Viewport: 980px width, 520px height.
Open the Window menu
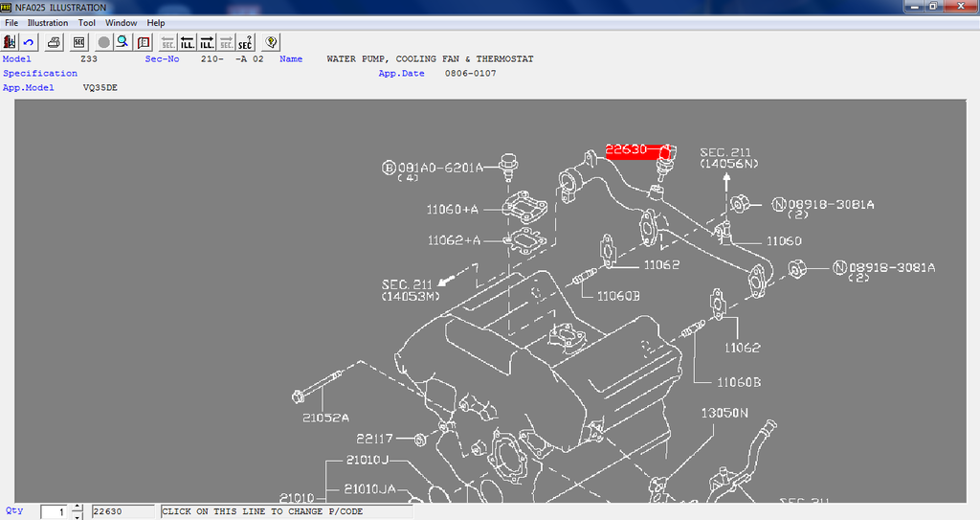(x=121, y=23)
